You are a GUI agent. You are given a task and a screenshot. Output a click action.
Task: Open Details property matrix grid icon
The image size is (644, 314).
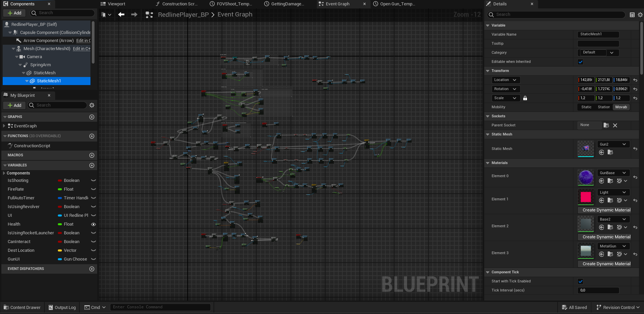632,15
